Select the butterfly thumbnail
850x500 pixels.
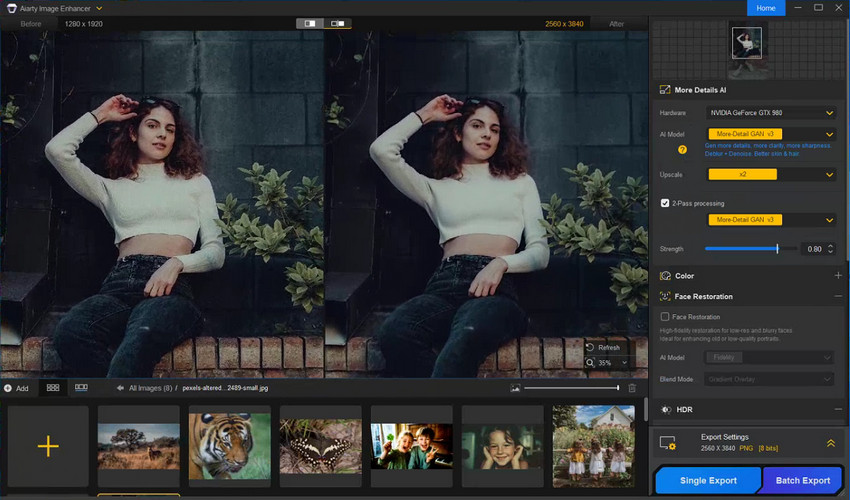pyautogui.click(x=320, y=446)
